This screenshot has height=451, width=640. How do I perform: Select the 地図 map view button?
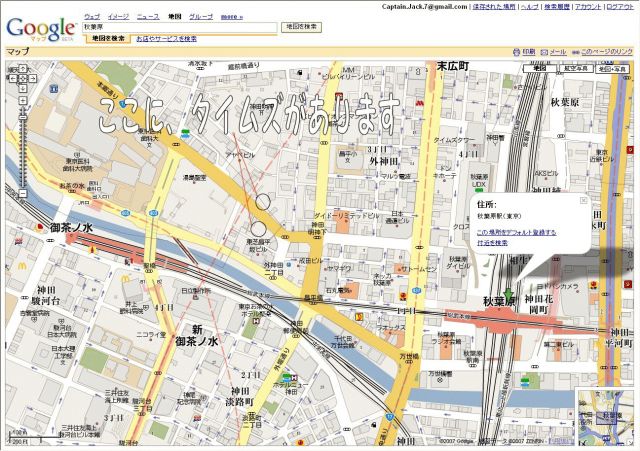[541, 69]
